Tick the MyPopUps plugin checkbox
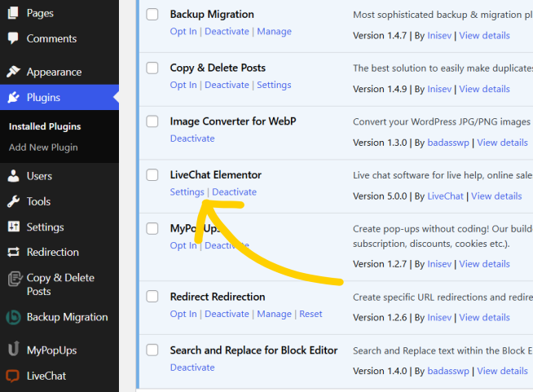 (x=152, y=228)
